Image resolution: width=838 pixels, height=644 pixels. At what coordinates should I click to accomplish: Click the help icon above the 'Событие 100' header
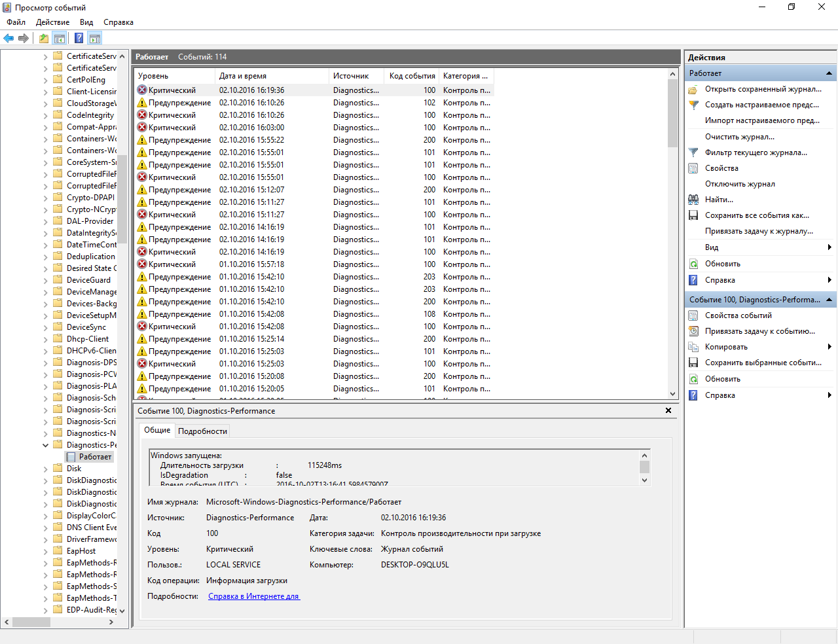click(x=693, y=280)
